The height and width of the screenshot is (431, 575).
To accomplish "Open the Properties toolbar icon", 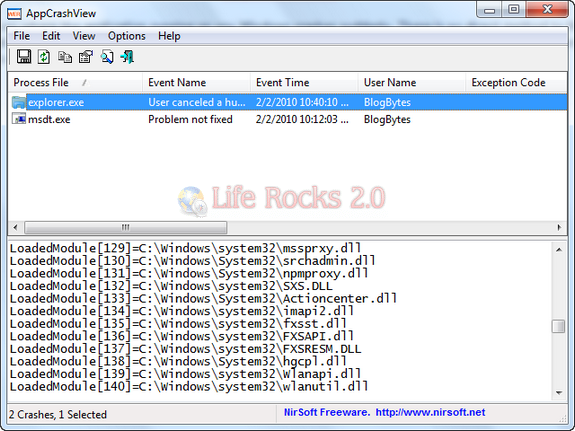I will [x=86, y=57].
